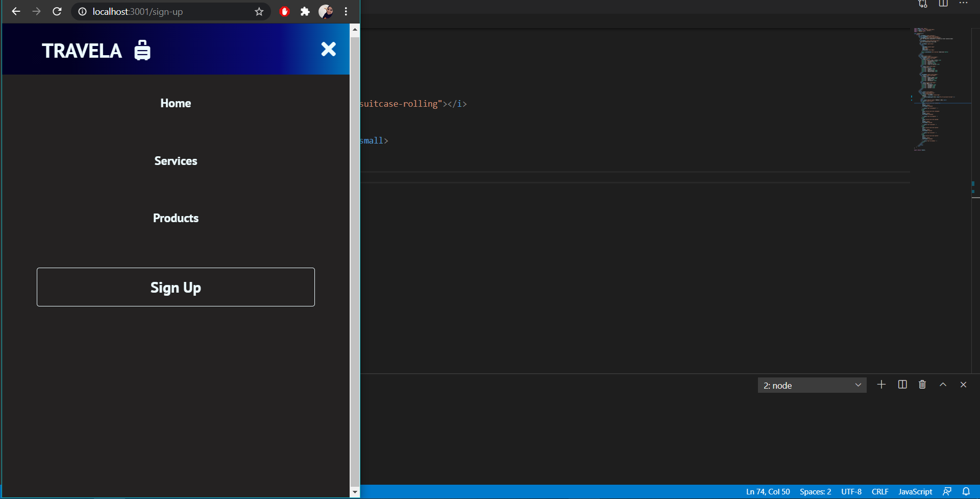Click the JavaScript language mode indicator

point(915,492)
